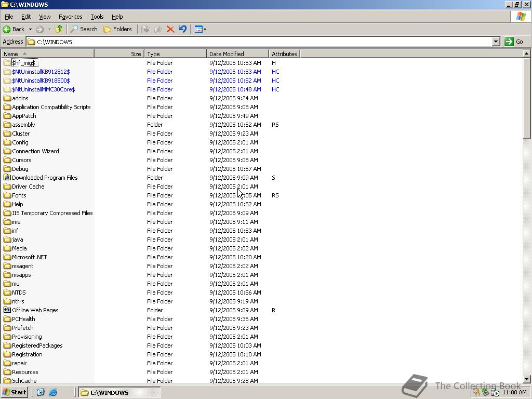The image size is (532, 399).
Task: Sort by the Date Modified column header
Action: [x=237, y=54]
